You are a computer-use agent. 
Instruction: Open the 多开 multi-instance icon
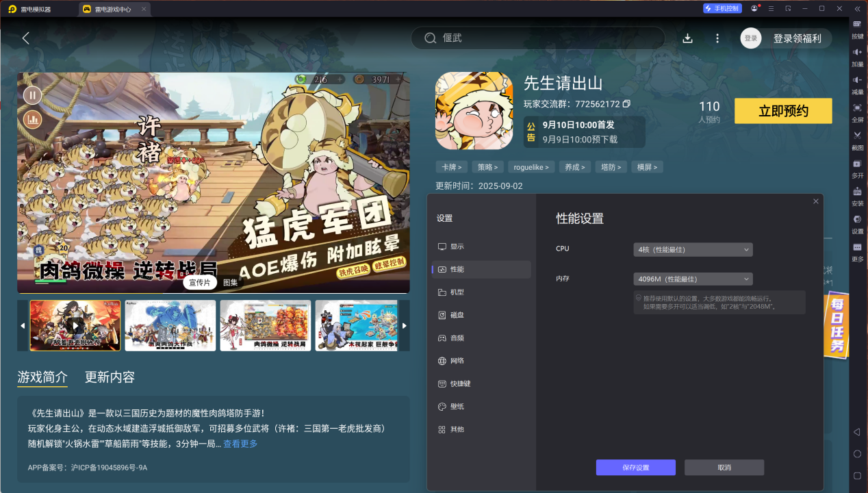857,164
